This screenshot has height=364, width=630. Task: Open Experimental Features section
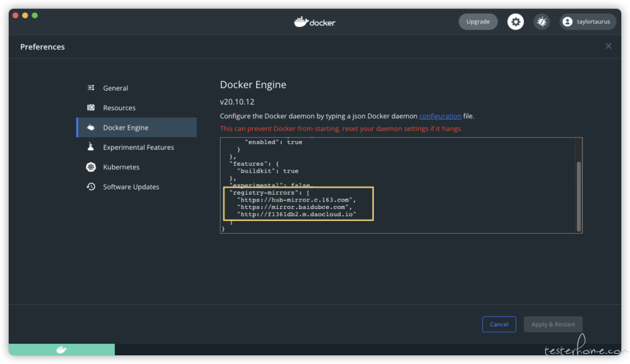click(136, 147)
